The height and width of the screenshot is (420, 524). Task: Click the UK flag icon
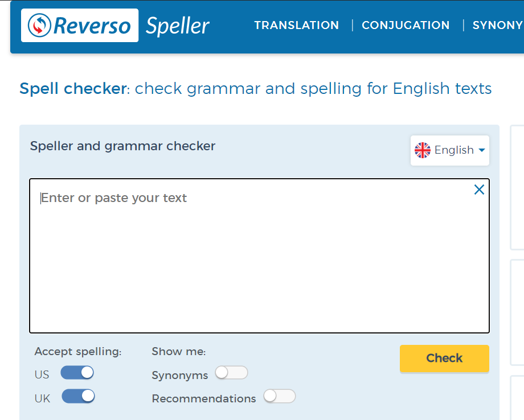[x=423, y=150]
